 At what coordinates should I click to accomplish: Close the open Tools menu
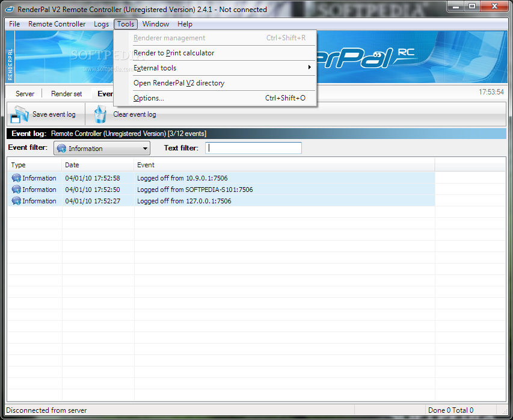pyautogui.click(x=126, y=24)
